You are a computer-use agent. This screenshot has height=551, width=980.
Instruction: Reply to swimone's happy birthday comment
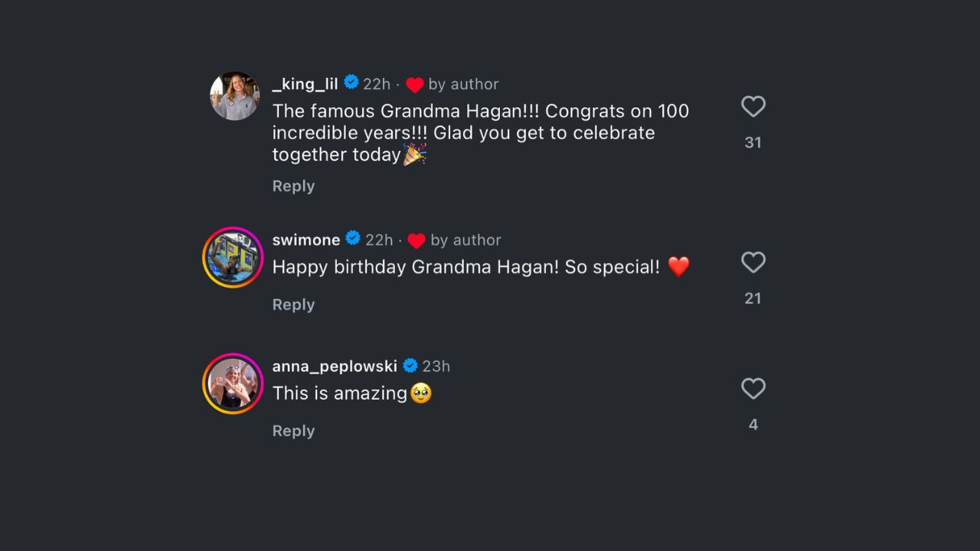pyautogui.click(x=293, y=305)
